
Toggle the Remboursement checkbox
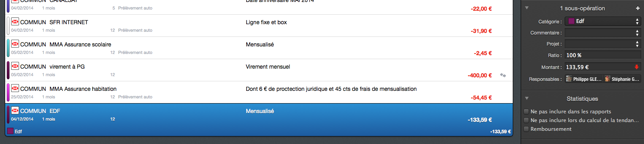coord(526,129)
